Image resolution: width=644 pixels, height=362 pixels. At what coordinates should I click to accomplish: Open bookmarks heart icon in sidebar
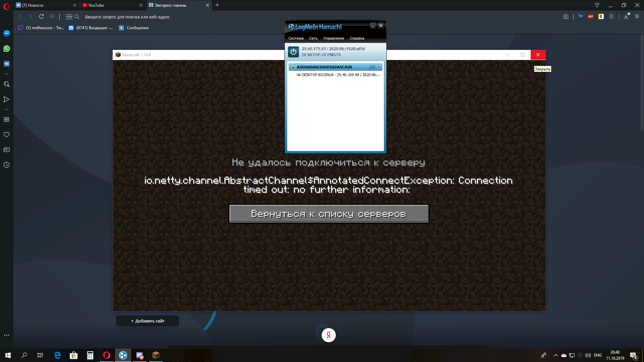coord(6,134)
